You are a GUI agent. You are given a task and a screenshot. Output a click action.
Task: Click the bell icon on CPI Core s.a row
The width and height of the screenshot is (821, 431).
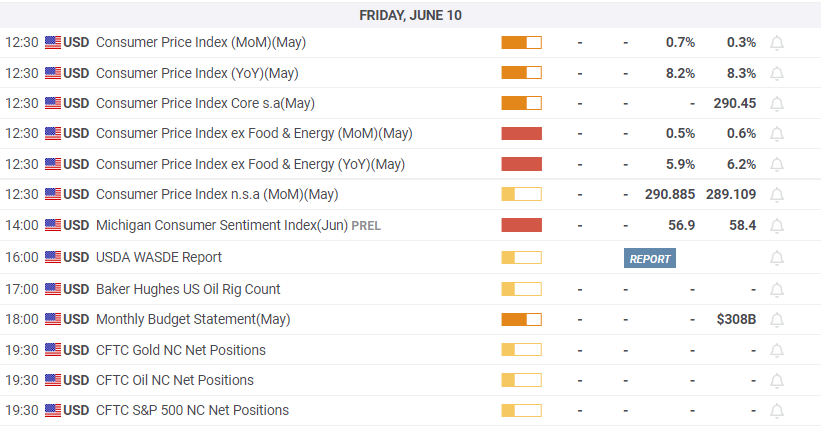776,104
